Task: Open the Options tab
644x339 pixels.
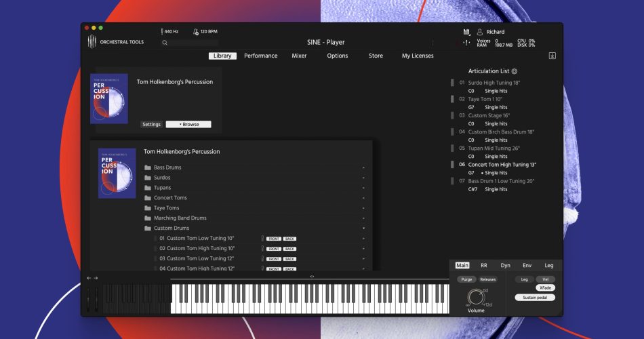Action: click(337, 56)
